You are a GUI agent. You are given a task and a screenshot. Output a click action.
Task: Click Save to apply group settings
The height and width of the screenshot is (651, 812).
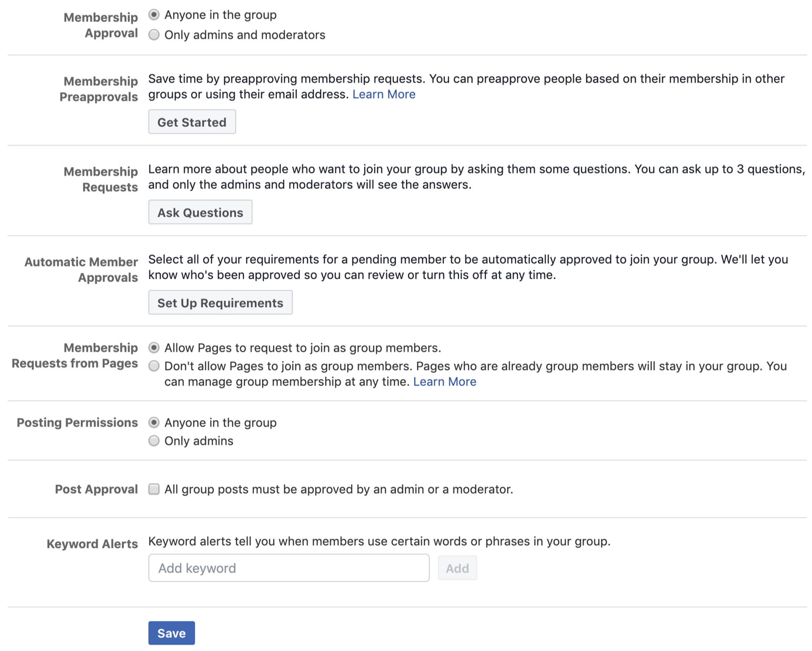[171, 633]
